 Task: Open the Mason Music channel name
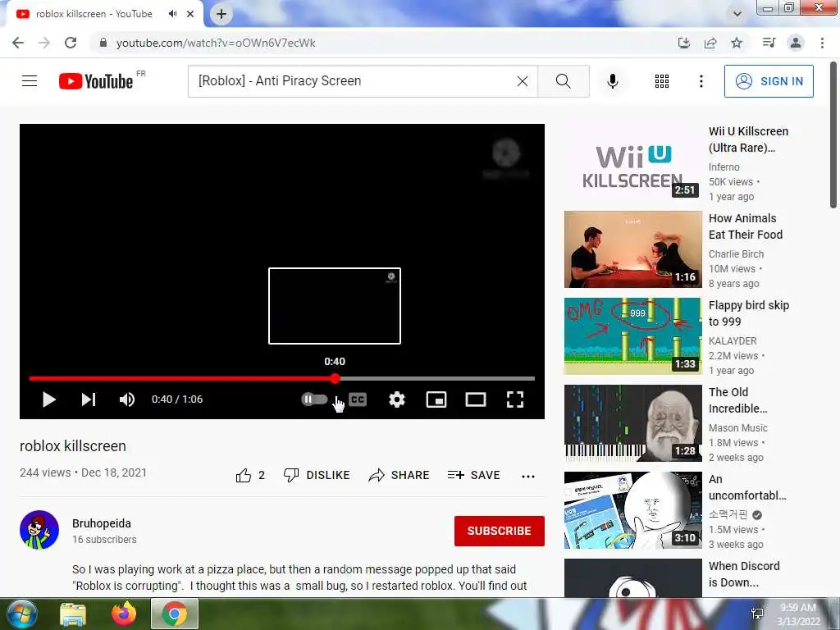click(x=738, y=427)
